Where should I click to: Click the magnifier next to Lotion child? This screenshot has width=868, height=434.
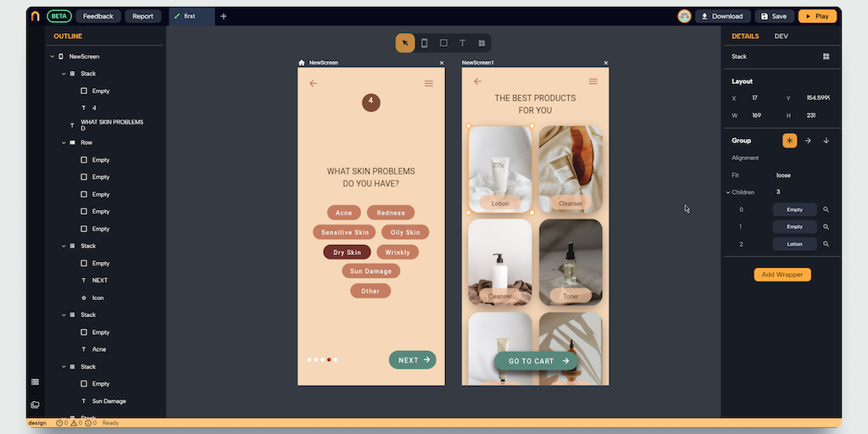coord(826,244)
